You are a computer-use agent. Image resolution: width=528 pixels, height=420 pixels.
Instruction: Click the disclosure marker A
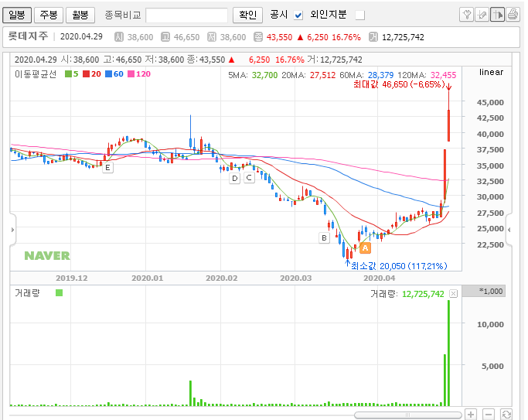[x=366, y=248]
